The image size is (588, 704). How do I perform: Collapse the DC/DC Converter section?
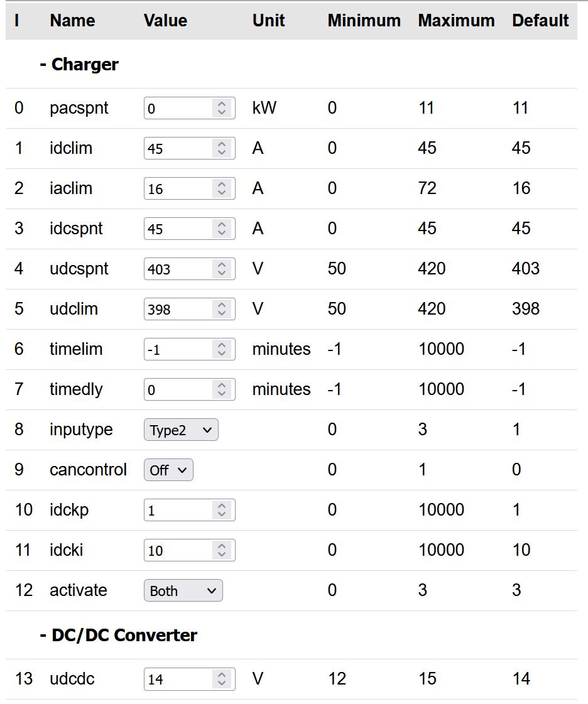(118, 636)
